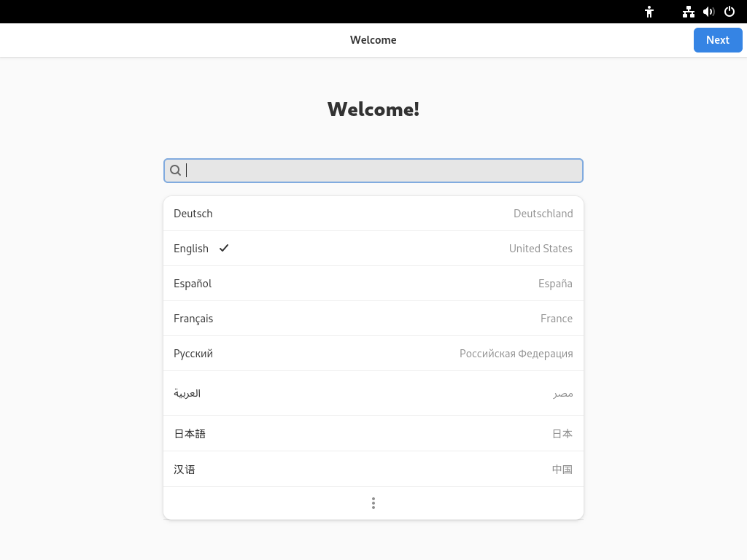The width and height of the screenshot is (747, 560).
Task: Open the wired network status icon
Action: coord(689,12)
